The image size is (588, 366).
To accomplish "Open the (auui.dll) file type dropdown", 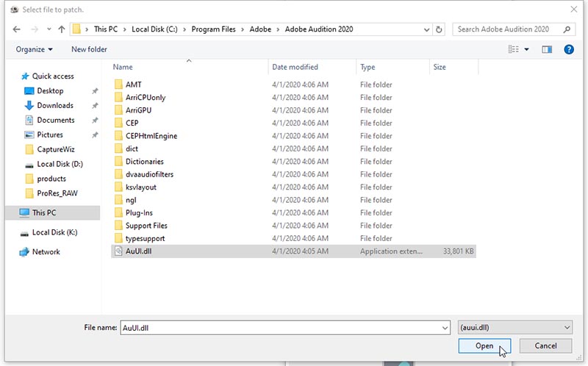I will pyautogui.click(x=515, y=327).
